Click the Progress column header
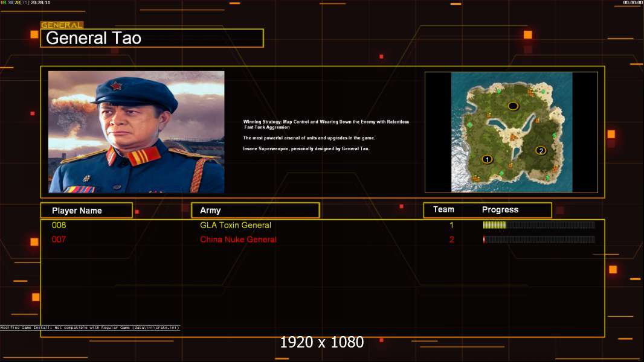The image size is (644, 362). [x=500, y=209]
